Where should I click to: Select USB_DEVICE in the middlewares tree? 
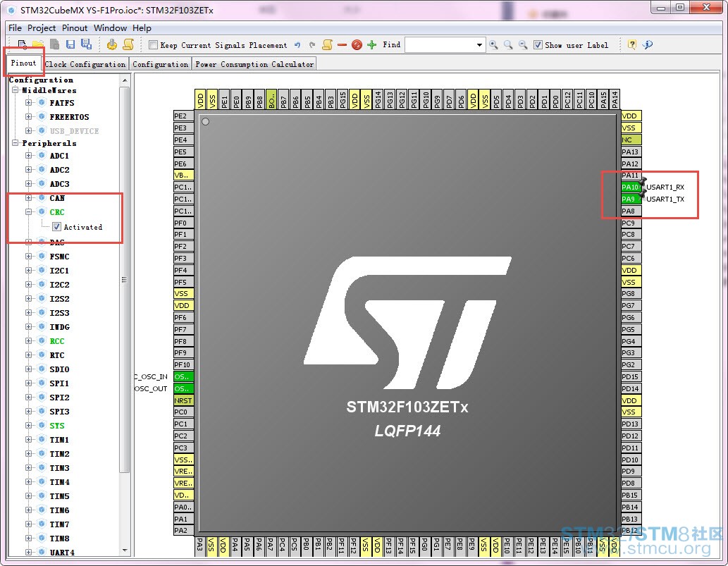[74, 131]
